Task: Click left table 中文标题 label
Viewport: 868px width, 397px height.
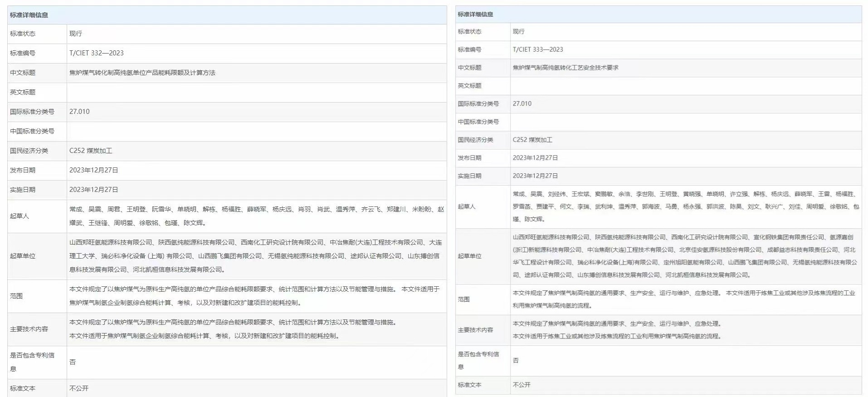Action: (x=23, y=73)
